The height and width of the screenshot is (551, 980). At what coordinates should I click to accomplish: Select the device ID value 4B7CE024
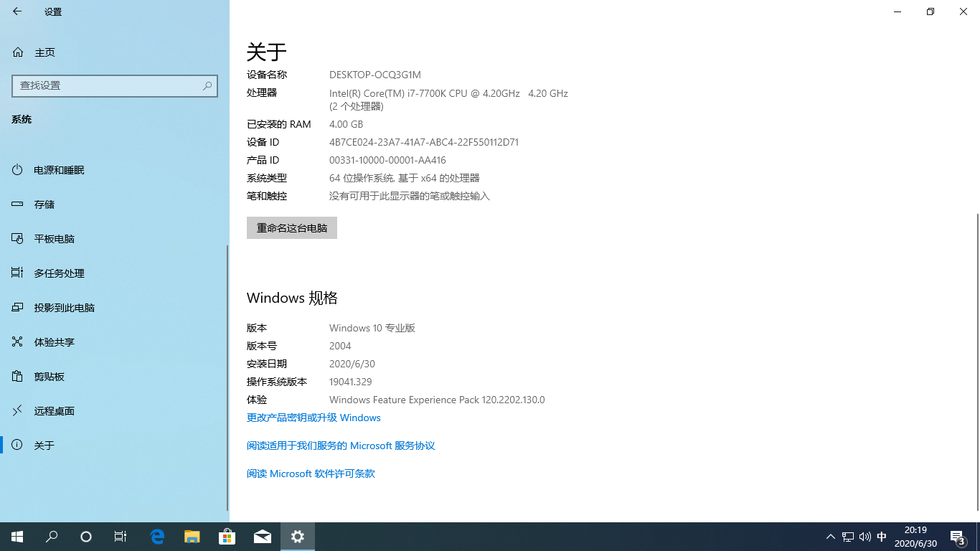click(x=424, y=142)
